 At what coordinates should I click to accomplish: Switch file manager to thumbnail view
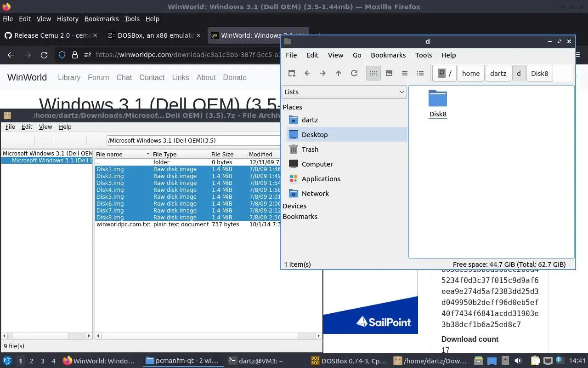pyautogui.click(x=389, y=73)
